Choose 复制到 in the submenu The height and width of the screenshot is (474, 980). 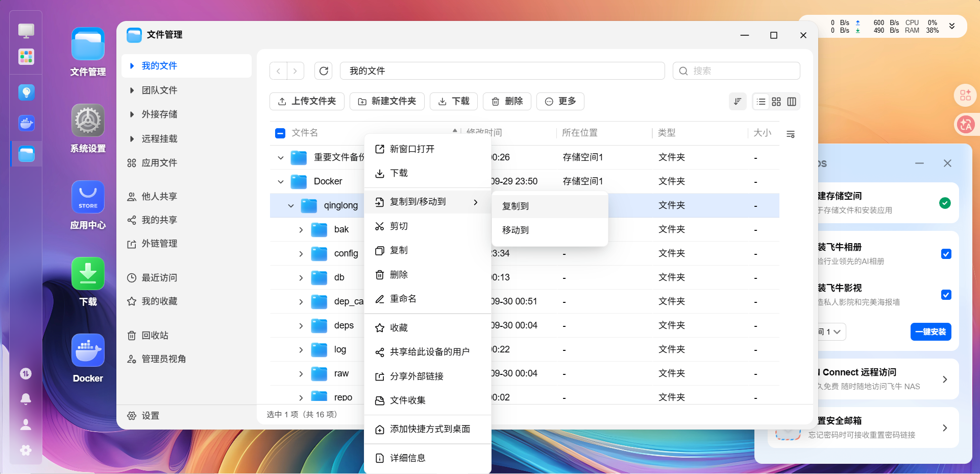click(550, 206)
